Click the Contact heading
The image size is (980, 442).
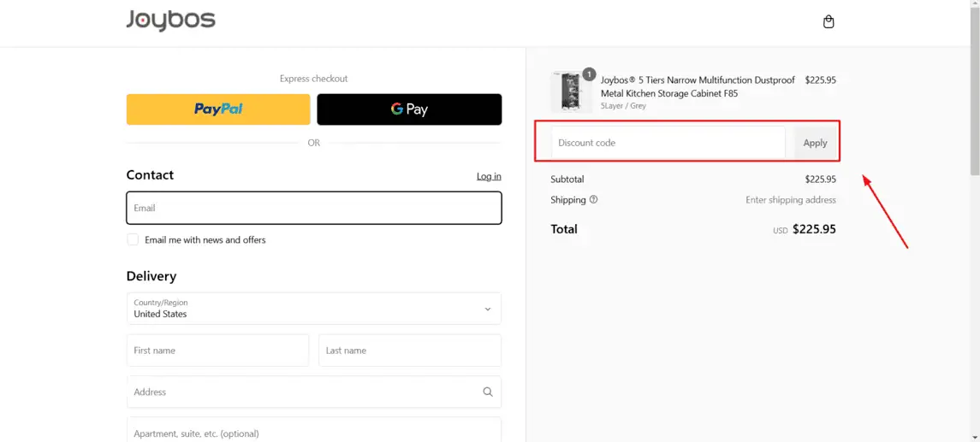click(150, 174)
